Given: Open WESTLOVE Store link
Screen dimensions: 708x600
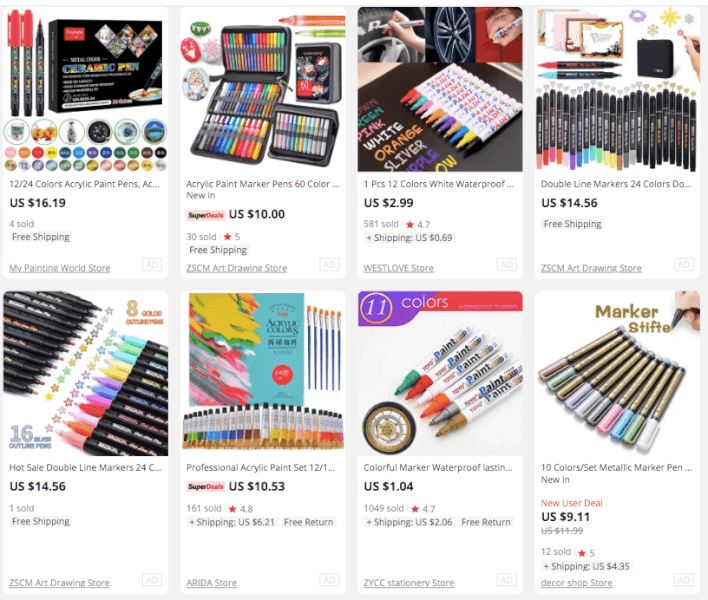Looking at the screenshot, I should click(x=398, y=268).
